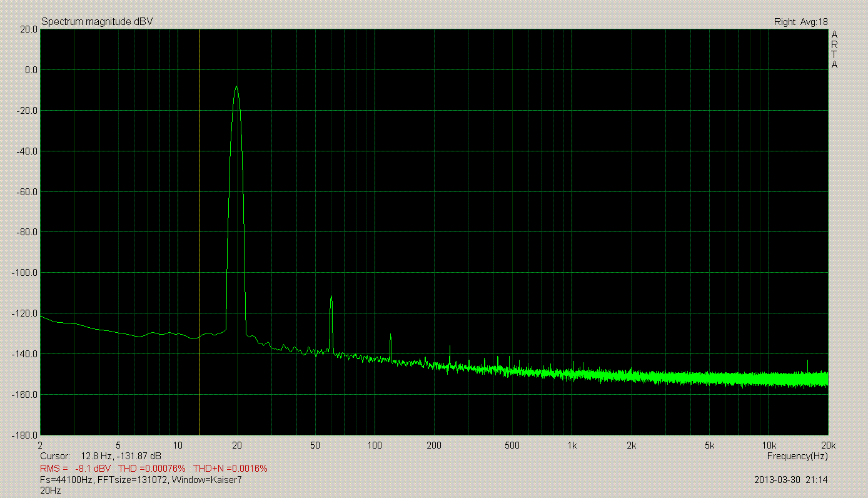
Task: Click the "-120.0" magnitude axis label
Action: 25,313
